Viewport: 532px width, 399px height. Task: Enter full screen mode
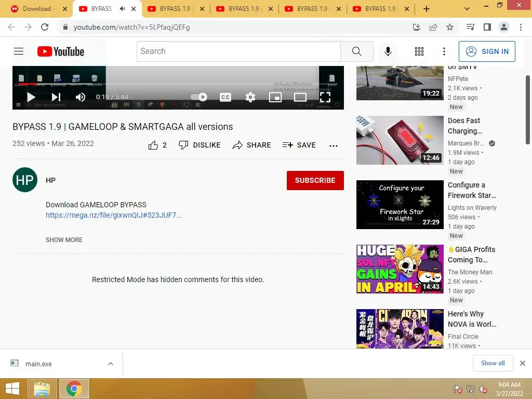pos(325,97)
